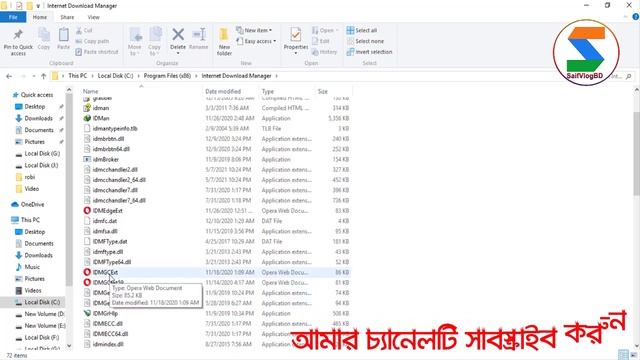Image resolution: width=640 pixels, height=360 pixels.
Task: Click History in the Open group
Action: coord(324,52)
